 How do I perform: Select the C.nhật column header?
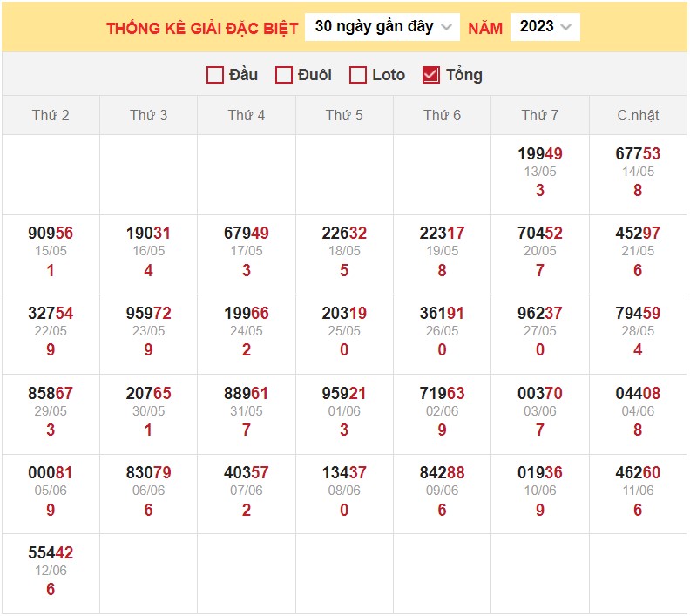[x=638, y=115]
